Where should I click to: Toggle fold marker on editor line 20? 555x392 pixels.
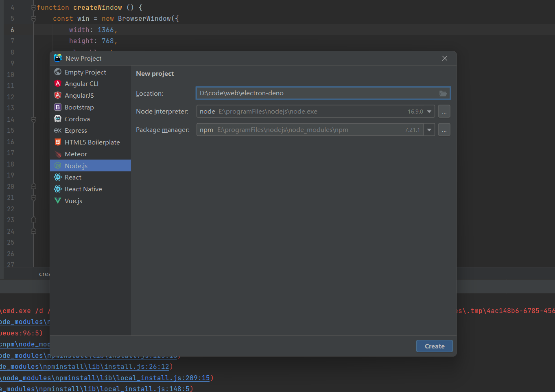point(34,186)
